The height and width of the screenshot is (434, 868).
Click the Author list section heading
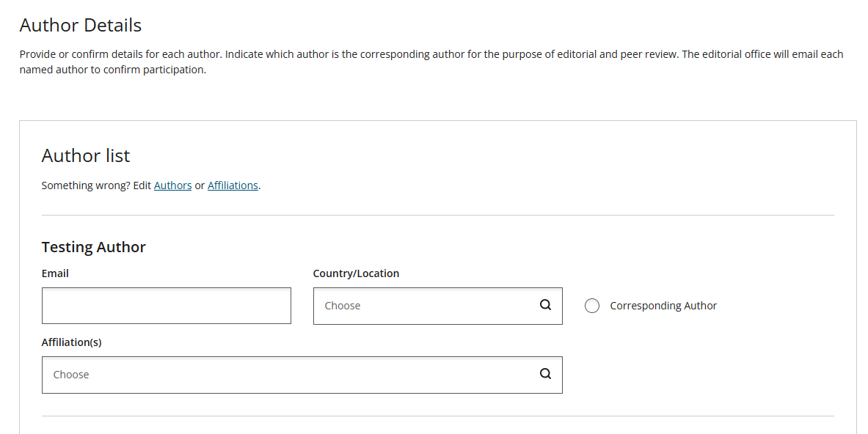[86, 156]
